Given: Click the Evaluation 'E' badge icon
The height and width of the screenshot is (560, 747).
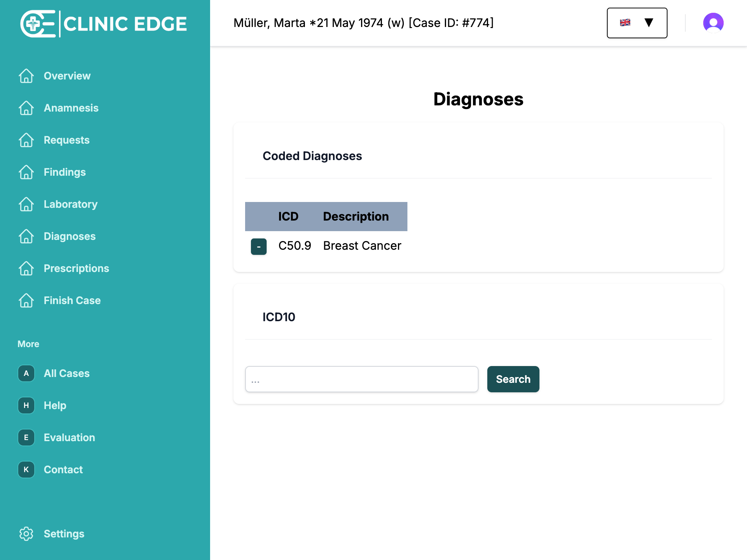Looking at the screenshot, I should [x=26, y=437].
